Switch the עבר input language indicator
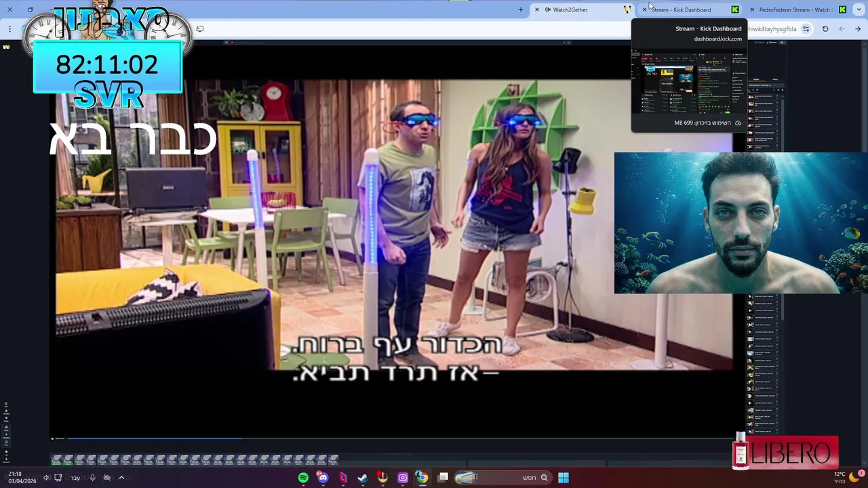This screenshot has height=488, width=868. point(75,478)
